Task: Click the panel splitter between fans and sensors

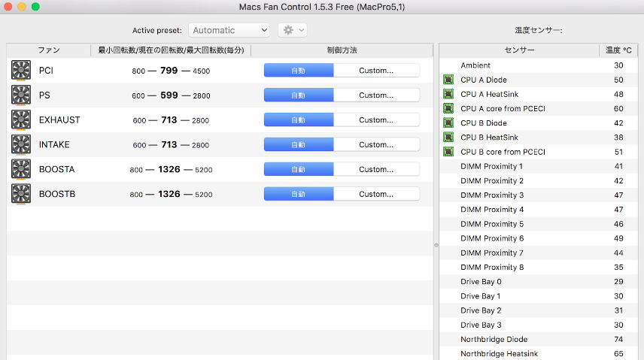Action: click(436, 246)
